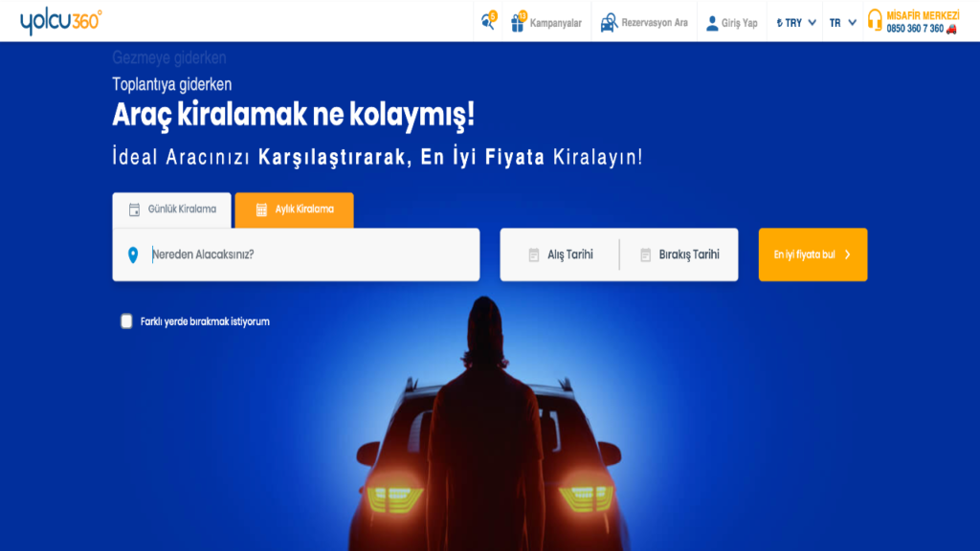Open the TR language dropdown
The width and height of the screenshot is (980, 551).
(x=842, y=23)
